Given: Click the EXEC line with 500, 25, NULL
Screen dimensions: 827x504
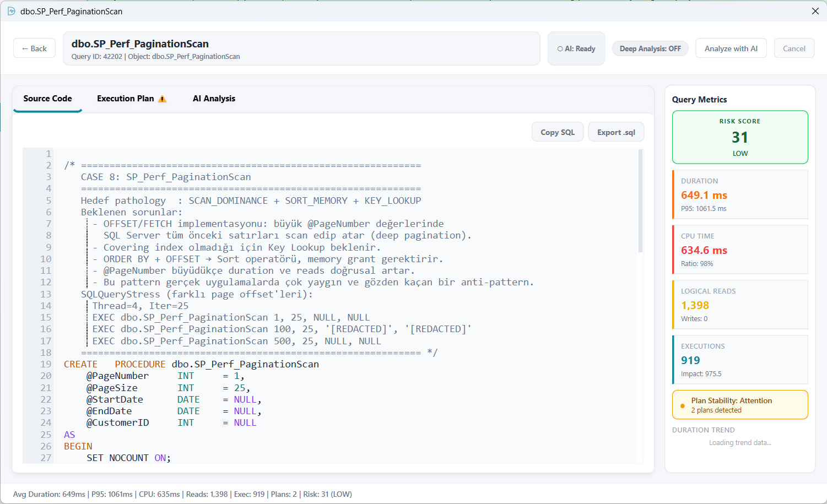Looking at the screenshot, I should pyautogui.click(x=236, y=341).
